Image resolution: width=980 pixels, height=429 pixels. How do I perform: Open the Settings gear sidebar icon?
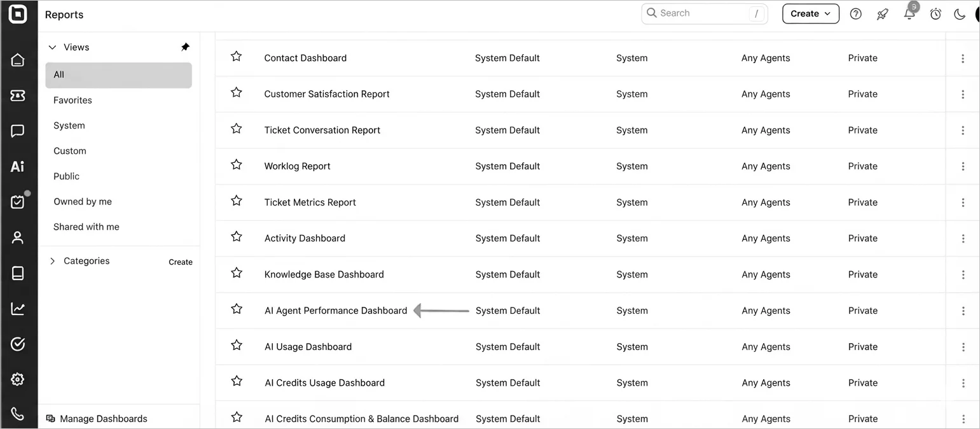(18, 379)
